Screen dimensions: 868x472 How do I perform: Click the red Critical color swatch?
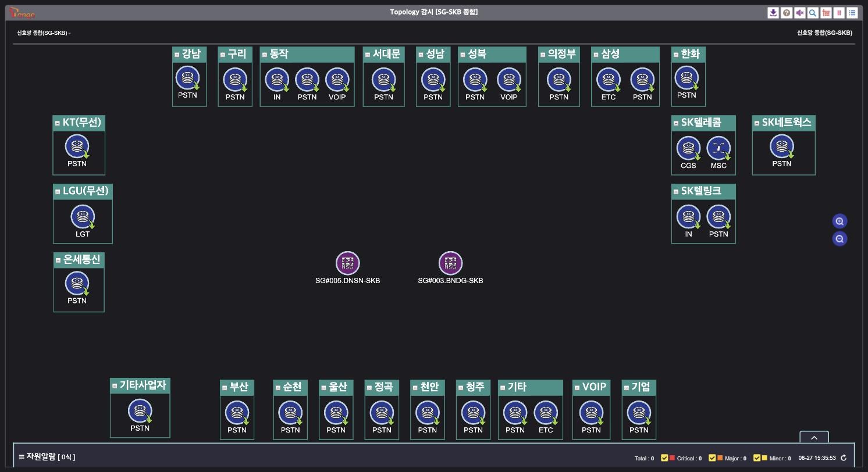point(672,458)
